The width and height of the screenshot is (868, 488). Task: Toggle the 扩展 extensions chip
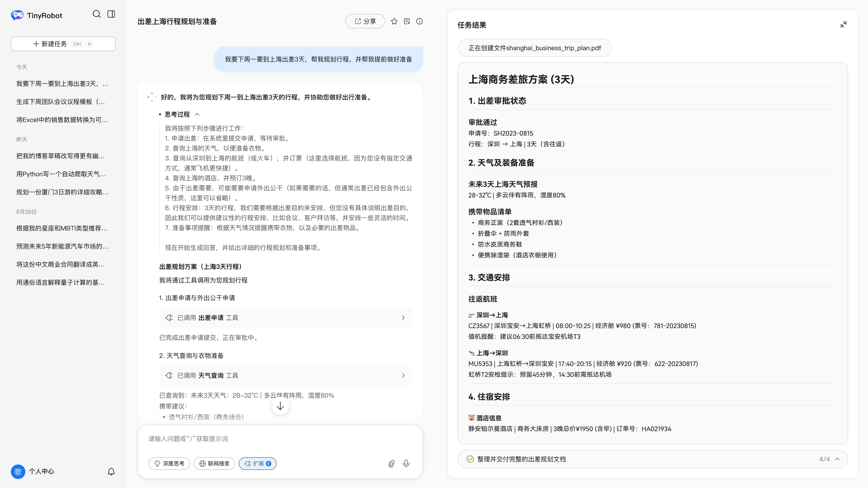[257, 464]
